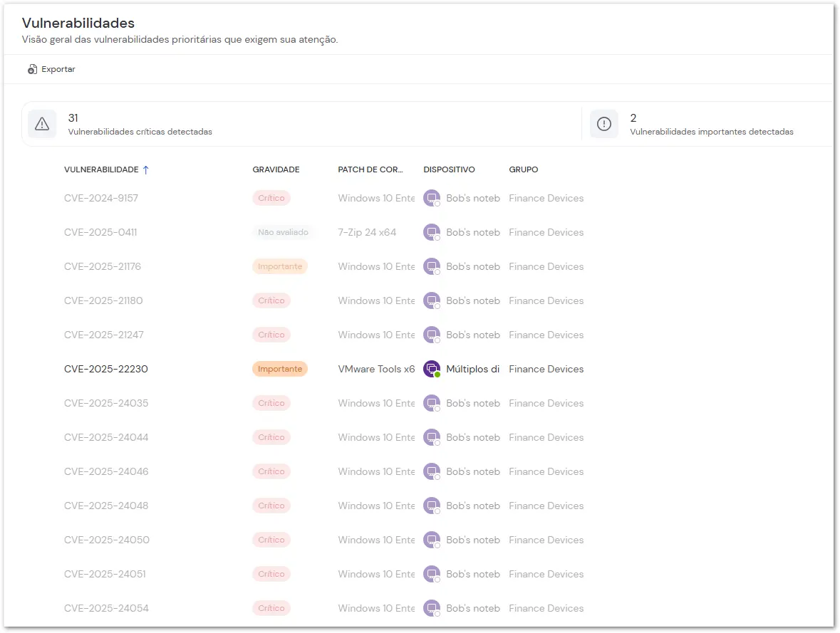The image size is (840, 633).
Task: Open vulnerability CVE-2025-0411
Action: coord(100,232)
